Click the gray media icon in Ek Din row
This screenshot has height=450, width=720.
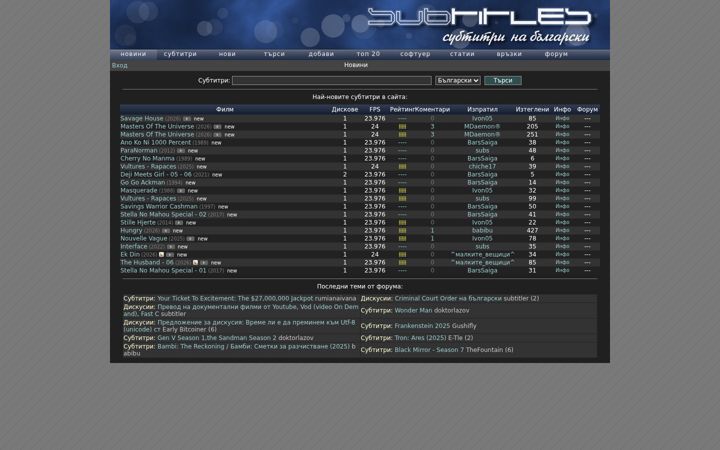[170, 255]
